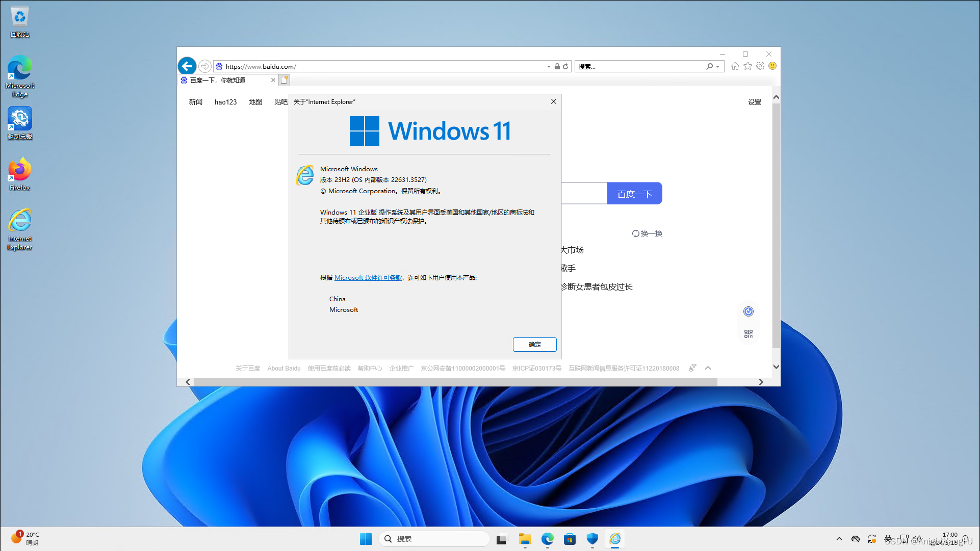
Task: Click refresh icon in IE toolbar
Action: point(565,66)
